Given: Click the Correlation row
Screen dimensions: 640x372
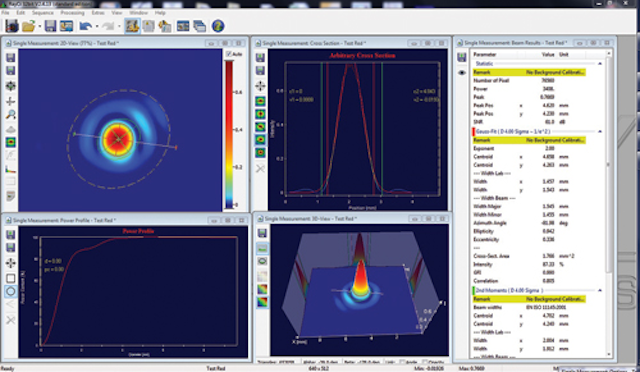Looking at the screenshot, I should pos(529,281).
